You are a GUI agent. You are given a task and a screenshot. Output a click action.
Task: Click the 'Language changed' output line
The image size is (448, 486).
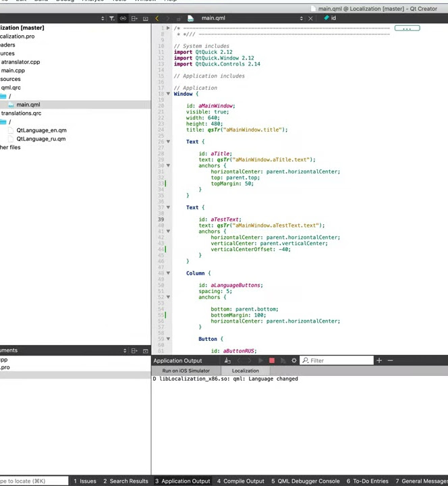point(225,379)
